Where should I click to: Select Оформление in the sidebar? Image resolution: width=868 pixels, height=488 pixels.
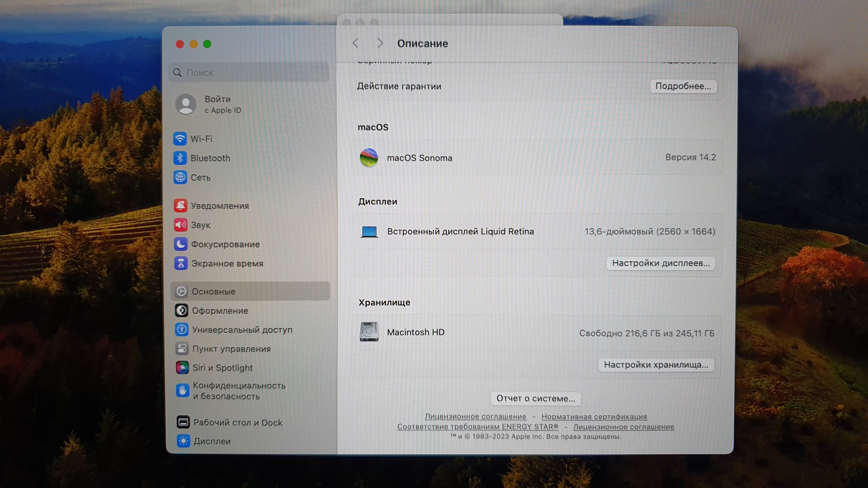pyautogui.click(x=220, y=311)
